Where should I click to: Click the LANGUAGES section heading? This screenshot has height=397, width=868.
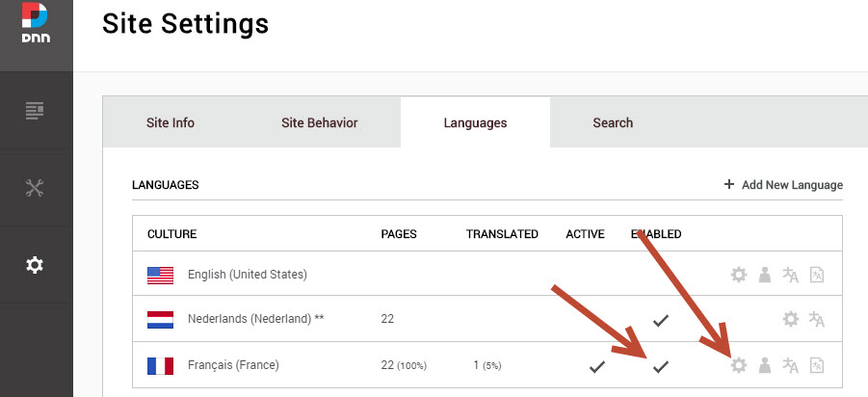pyautogui.click(x=166, y=185)
